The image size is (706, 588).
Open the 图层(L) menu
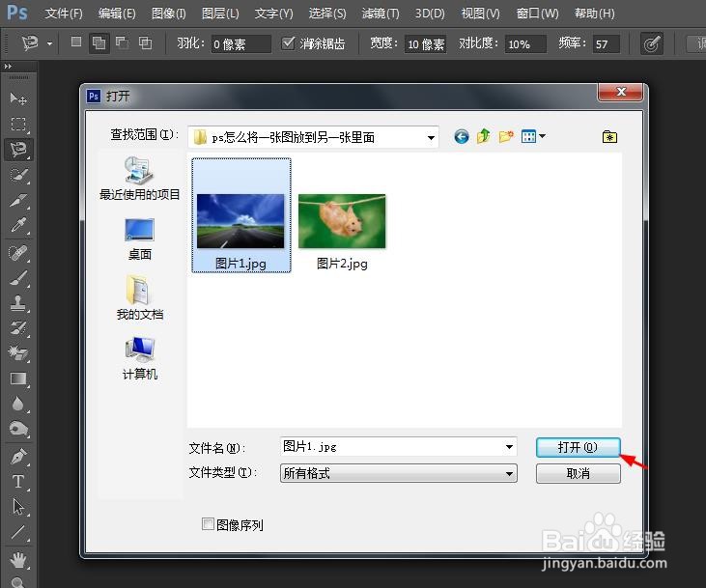pyautogui.click(x=220, y=14)
